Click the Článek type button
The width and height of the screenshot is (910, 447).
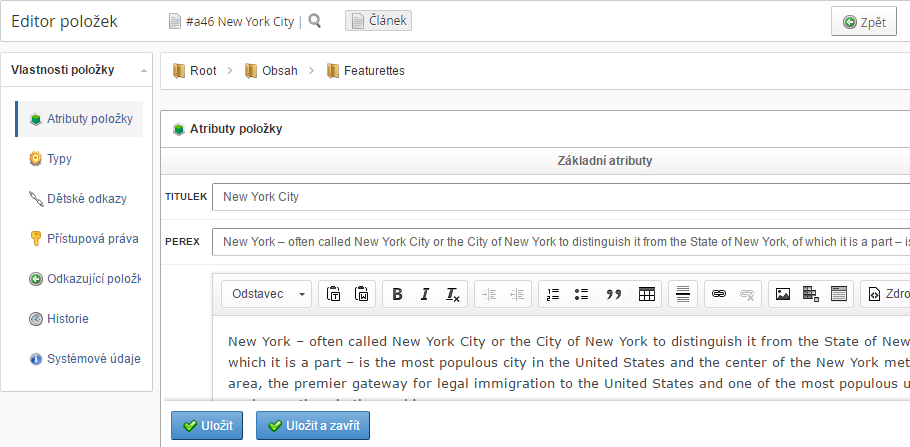pyautogui.click(x=378, y=21)
